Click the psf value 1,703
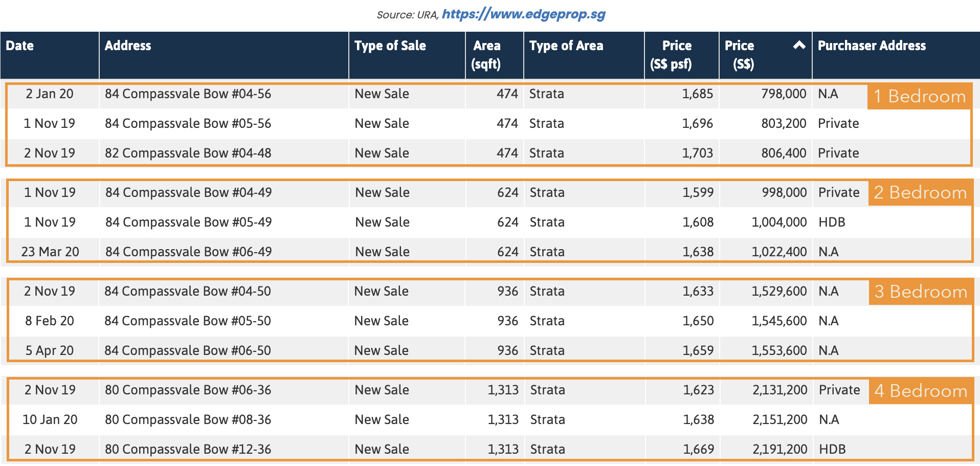This screenshot has height=466, width=980. click(x=698, y=153)
